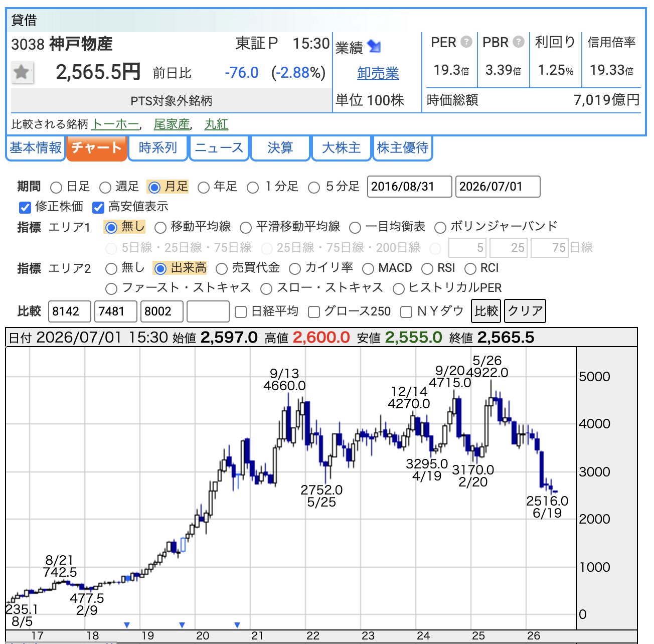Go to the 決算 tab
The width and height of the screenshot is (654, 644).
pyautogui.click(x=280, y=148)
